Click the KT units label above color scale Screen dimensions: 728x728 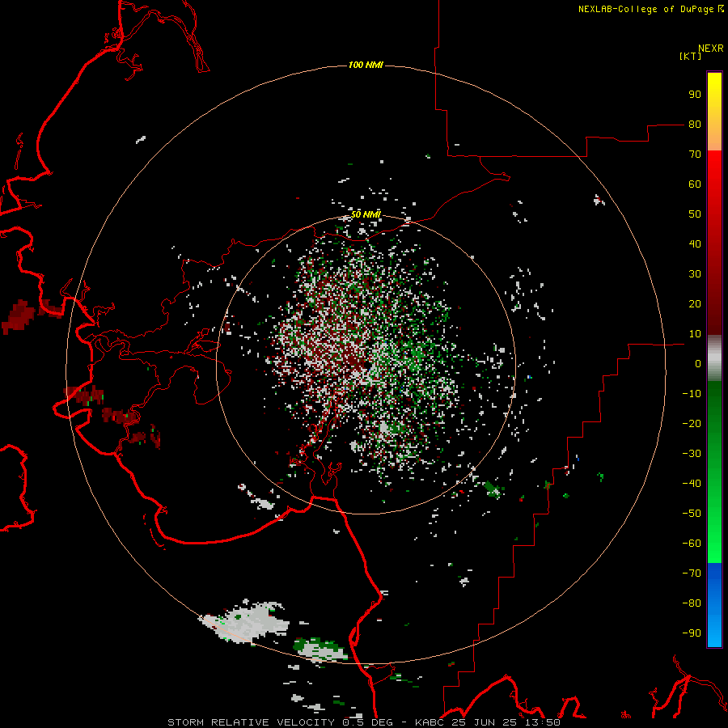coord(690,56)
